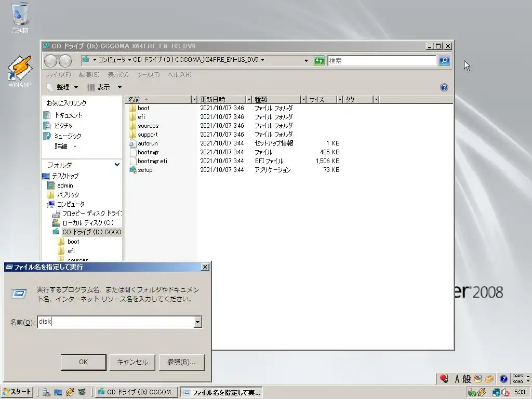The height and width of the screenshot is (399, 532).
Task: Refresh the CD drive folder view
Action: click(x=318, y=61)
